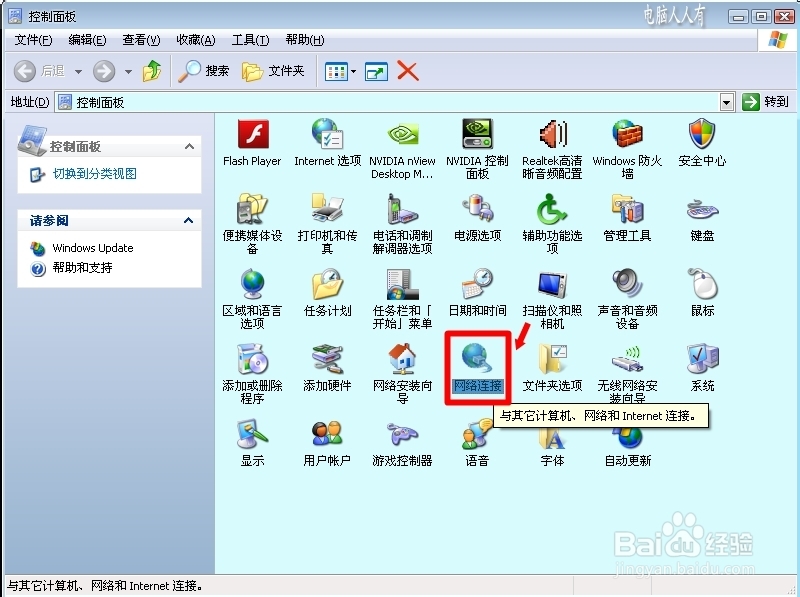Image resolution: width=800 pixels, height=597 pixels.
Task: Open the 查看(V) menu
Action: point(141,40)
